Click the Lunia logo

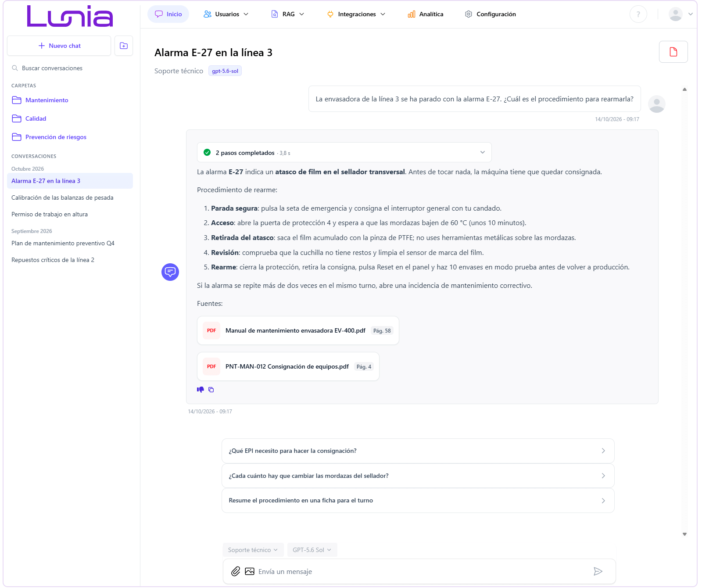[x=70, y=16]
